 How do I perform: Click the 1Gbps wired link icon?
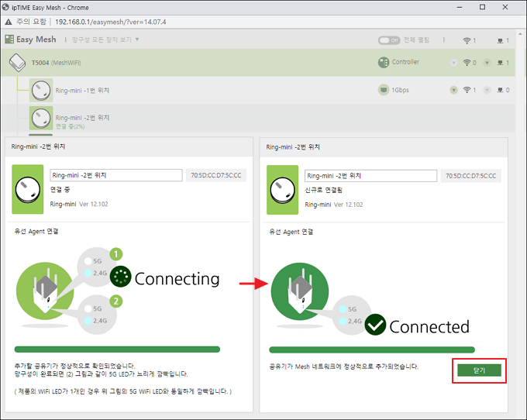pos(383,90)
